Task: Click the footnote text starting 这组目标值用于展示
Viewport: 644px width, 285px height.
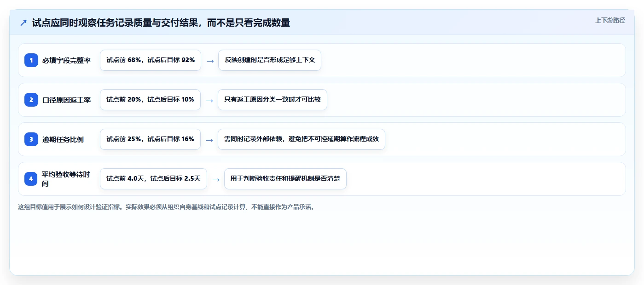Action: point(167,207)
